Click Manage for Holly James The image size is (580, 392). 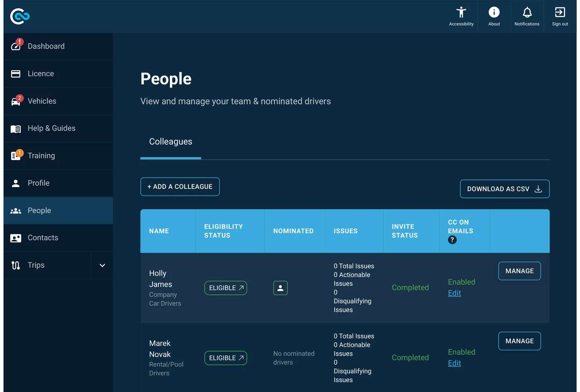[x=520, y=271]
